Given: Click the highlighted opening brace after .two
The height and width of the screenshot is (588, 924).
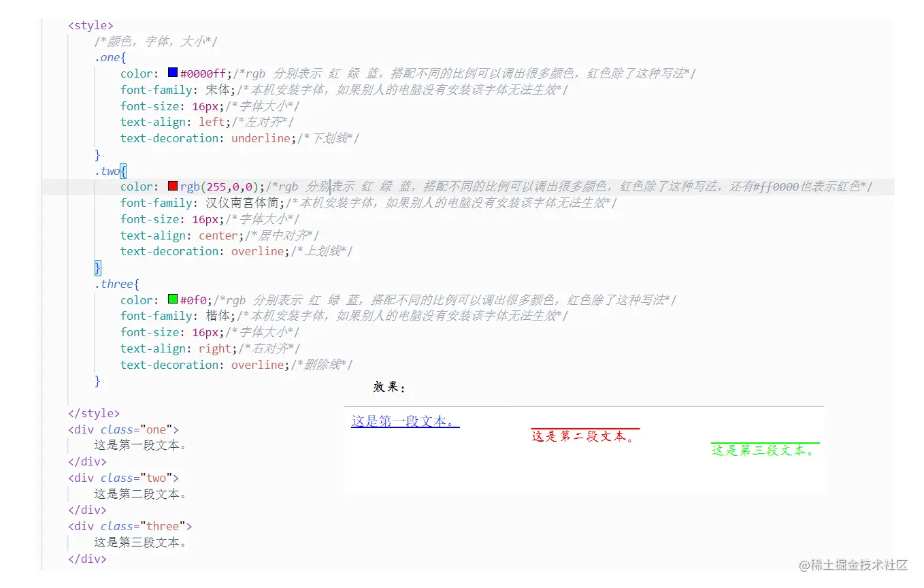Looking at the screenshot, I should [x=123, y=171].
